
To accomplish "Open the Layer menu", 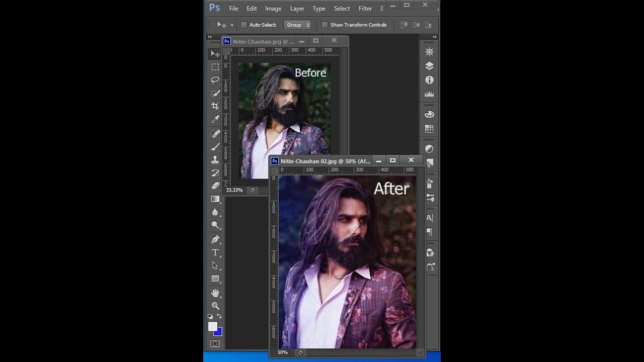I will (x=297, y=9).
